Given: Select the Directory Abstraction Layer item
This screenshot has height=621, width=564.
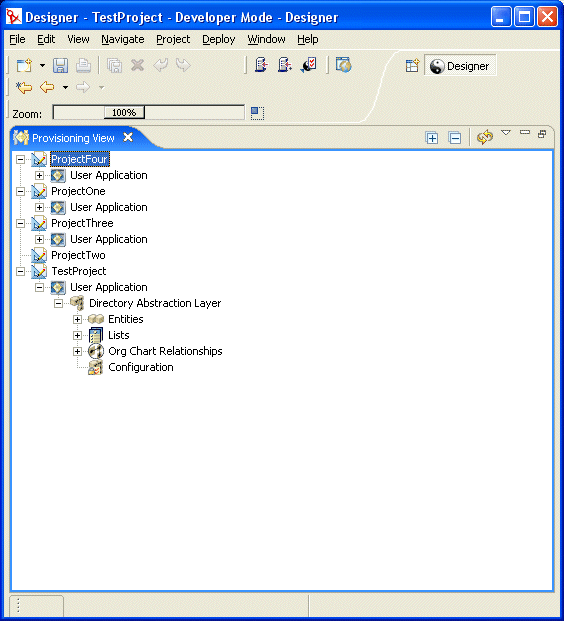Looking at the screenshot, I should coord(155,303).
